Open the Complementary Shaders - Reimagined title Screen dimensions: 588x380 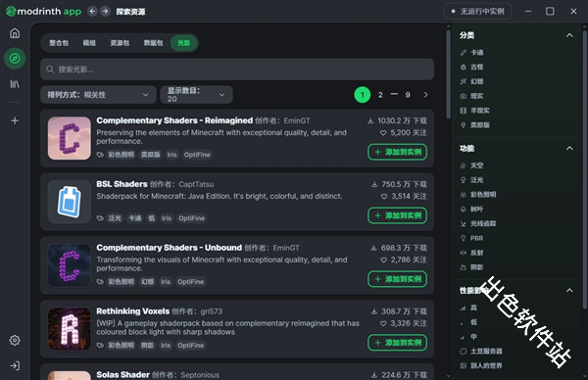click(x=174, y=120)
